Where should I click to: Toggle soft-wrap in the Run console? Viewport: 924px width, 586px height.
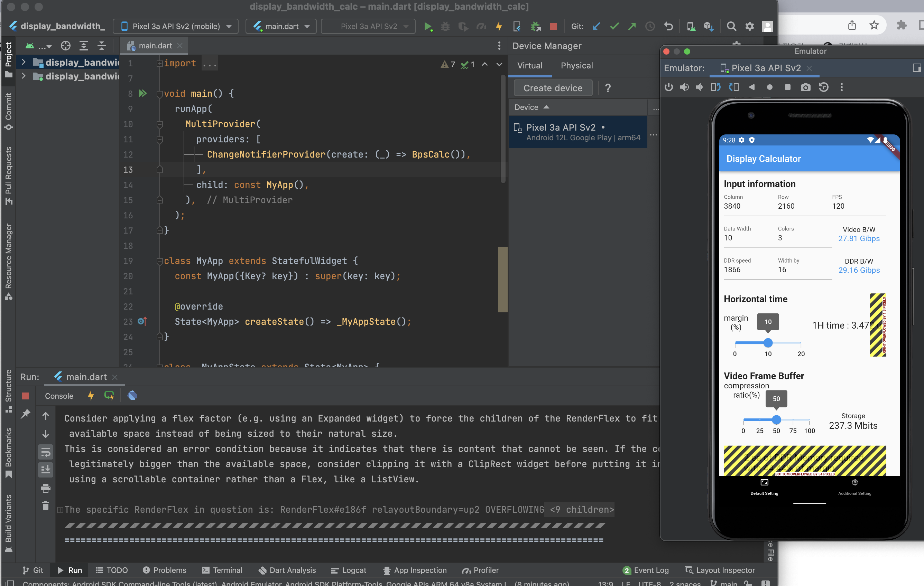coord(46,452)
